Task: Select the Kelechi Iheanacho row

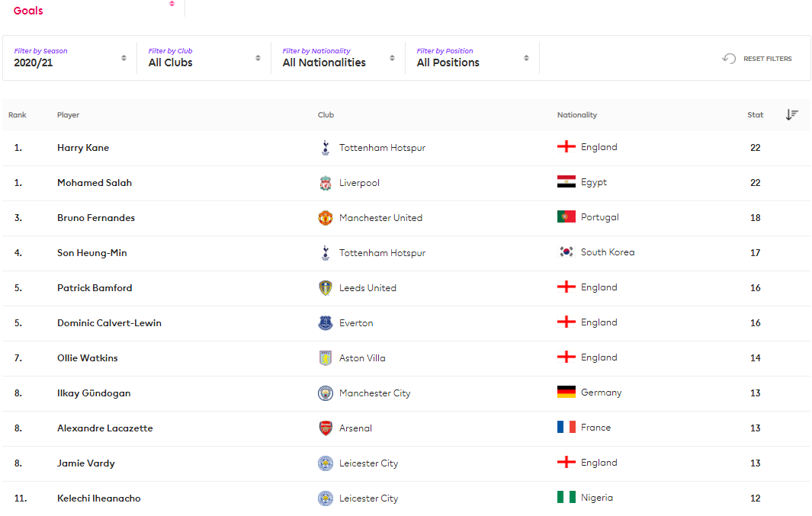Action: pyautogui.click(x=99, y=498)
